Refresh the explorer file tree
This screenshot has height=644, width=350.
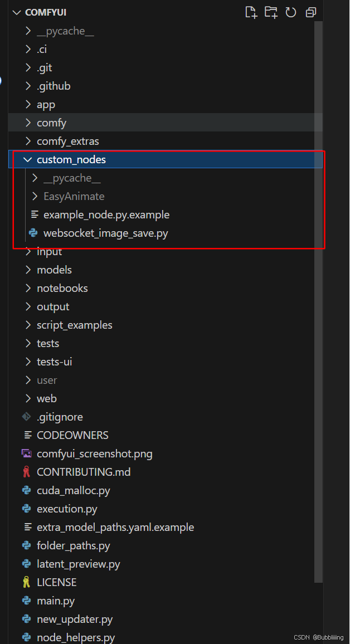291,12
